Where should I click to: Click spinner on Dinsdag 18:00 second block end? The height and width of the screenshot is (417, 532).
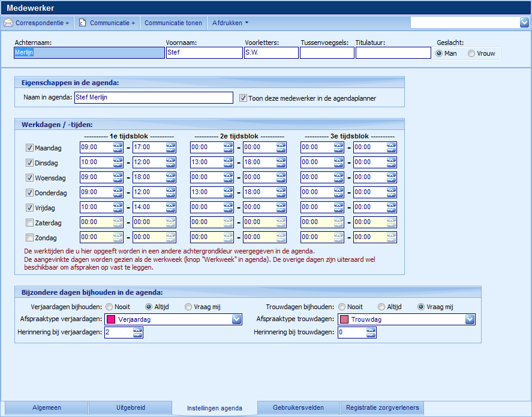click(x=281, y=162)
